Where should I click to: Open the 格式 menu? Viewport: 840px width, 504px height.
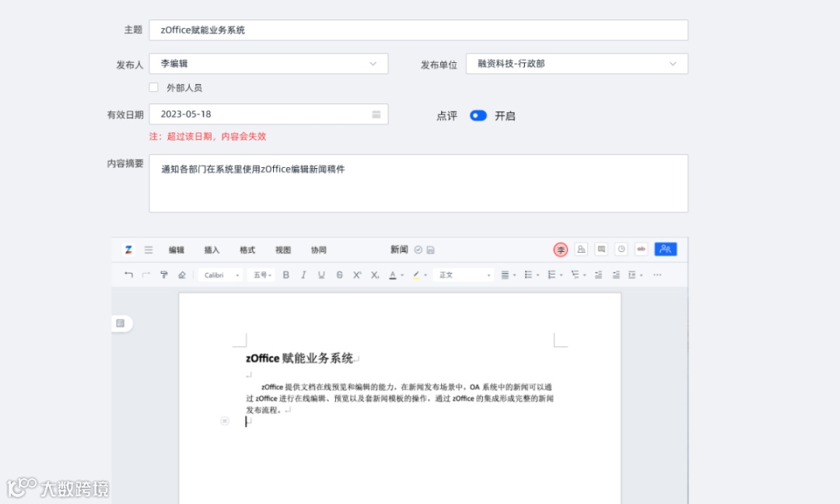[x=247, y=250]
